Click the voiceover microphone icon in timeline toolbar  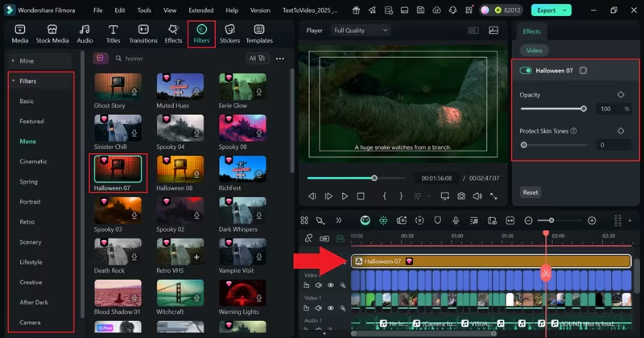coord(456,221)
